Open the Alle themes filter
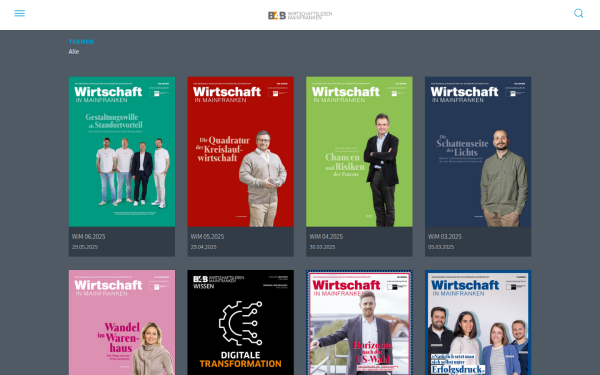 [74, 52]
